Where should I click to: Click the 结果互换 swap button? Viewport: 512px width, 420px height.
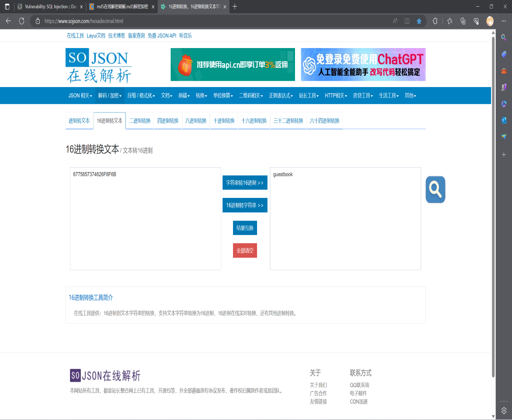click(x=245, y=228)
